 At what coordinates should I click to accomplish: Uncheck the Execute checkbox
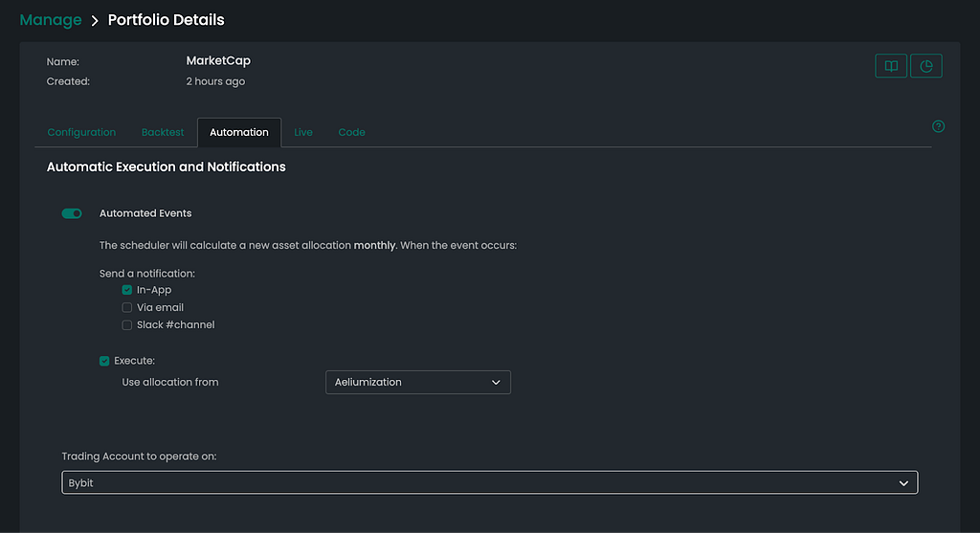click(104, 361)
